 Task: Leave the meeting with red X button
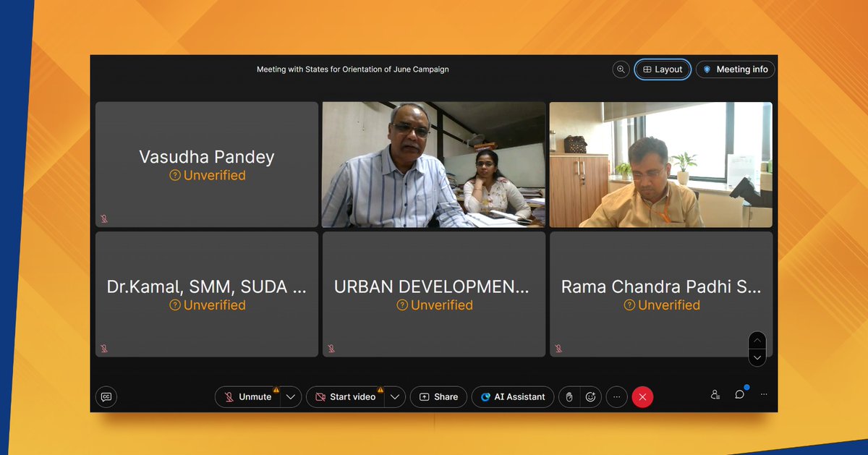point(642,396)
